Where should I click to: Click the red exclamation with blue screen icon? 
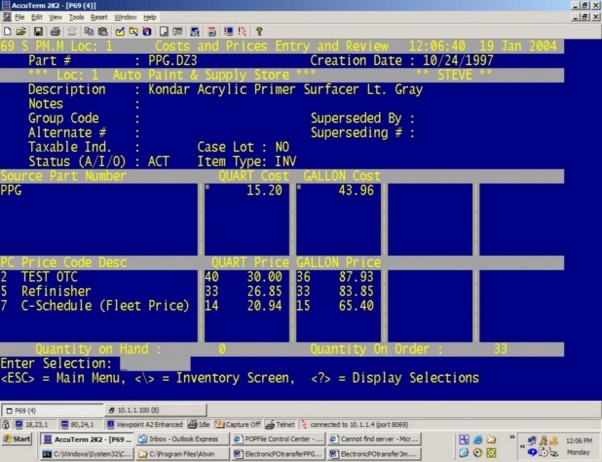point(229,31)
